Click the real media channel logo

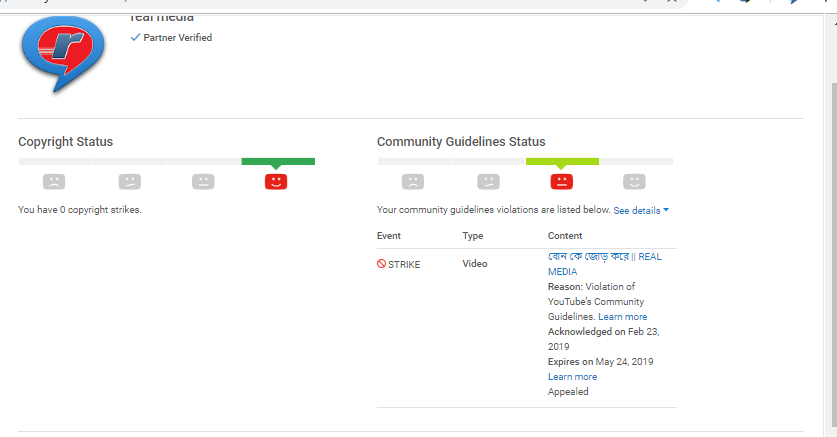tap(63, 54)
